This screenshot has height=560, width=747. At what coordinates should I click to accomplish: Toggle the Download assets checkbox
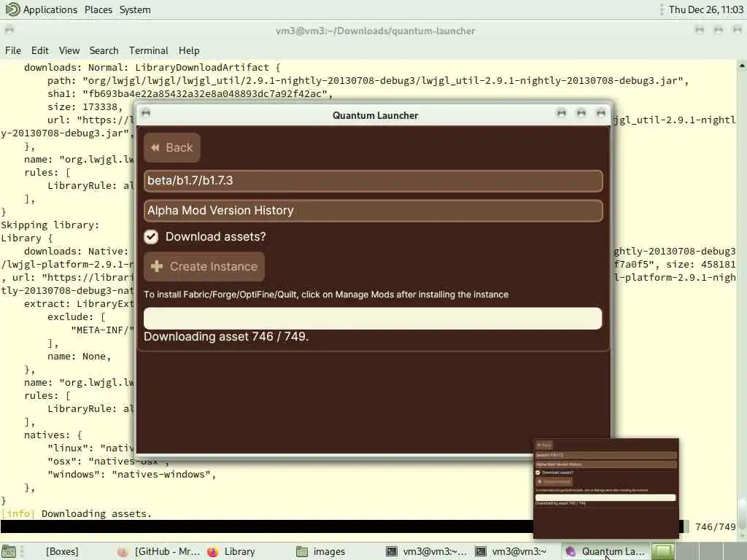point(151,237)
